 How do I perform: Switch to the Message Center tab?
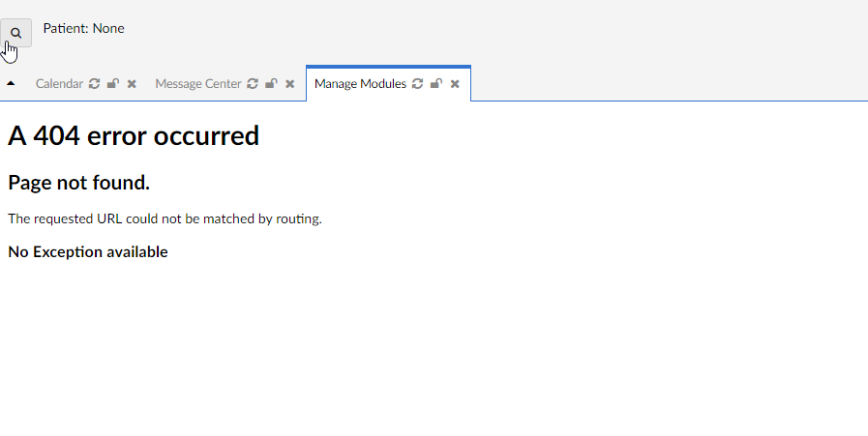[198, 83]
